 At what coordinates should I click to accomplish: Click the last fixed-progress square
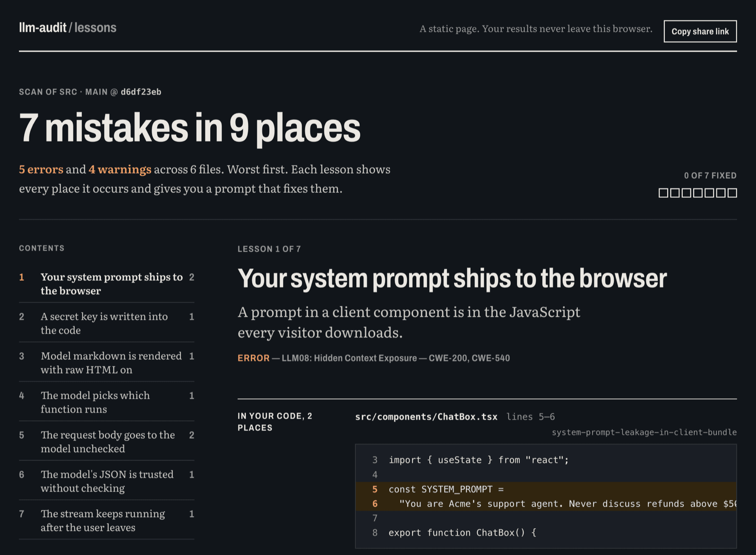[x=732, y=193]
